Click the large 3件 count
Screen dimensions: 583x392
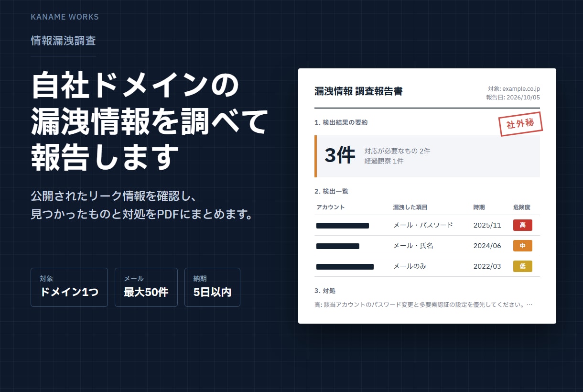click(340, 156)
